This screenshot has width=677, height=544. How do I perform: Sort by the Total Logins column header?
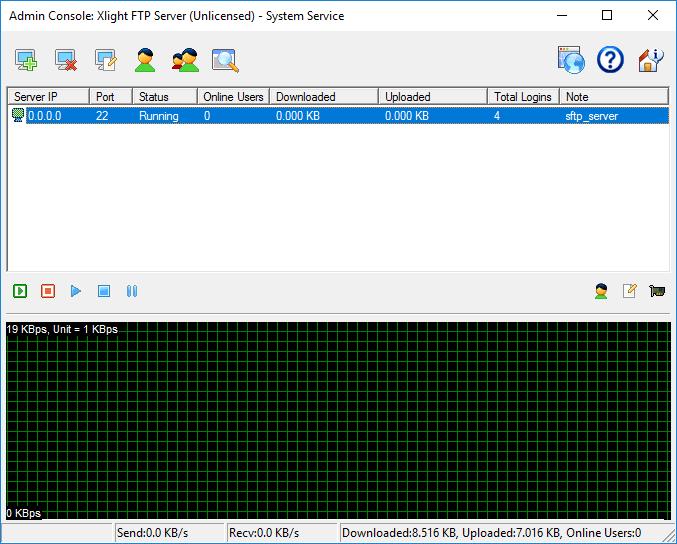tap(524, 97)
